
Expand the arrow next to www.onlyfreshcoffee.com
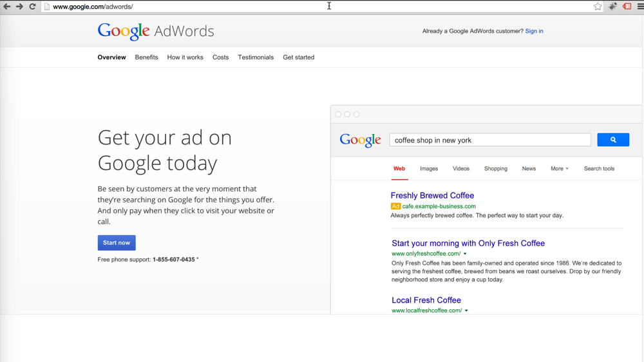coord(465,254)
